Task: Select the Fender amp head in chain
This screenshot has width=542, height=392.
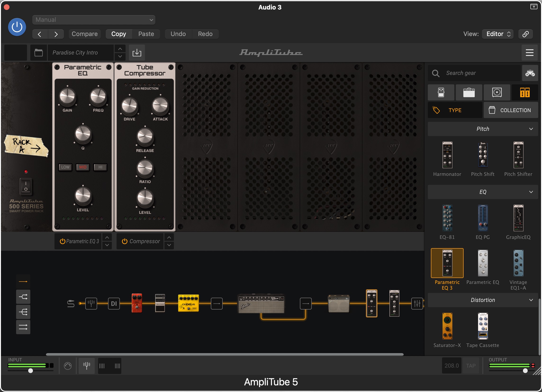Action: coord(262,304)
